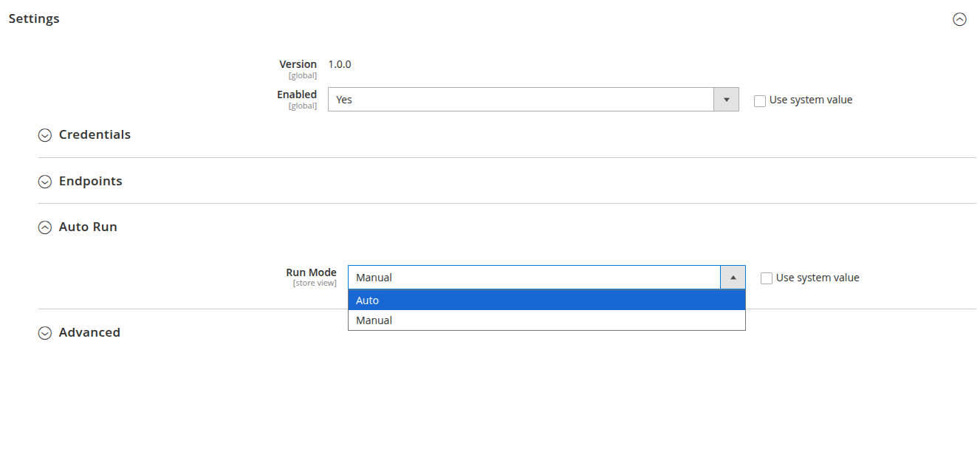Click the version value 1.0.0
The height and width of the screenshot is (457, 980).
click(x=340, y=64)
